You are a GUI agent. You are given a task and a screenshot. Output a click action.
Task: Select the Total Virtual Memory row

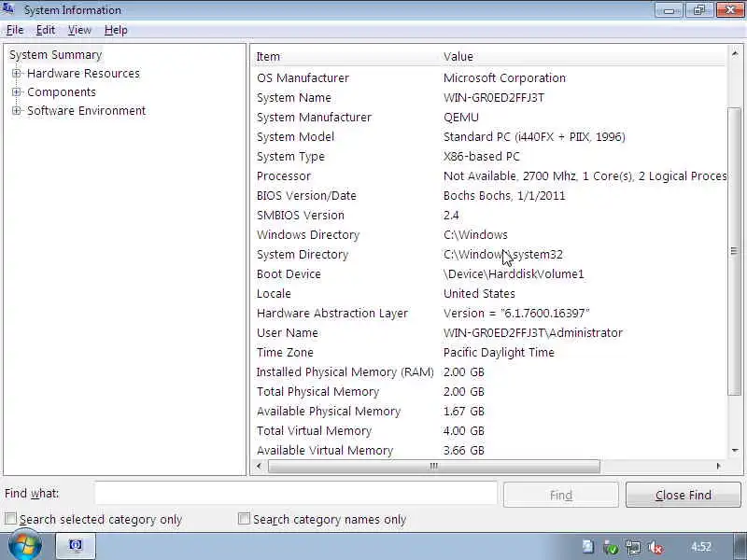pos(489,431)
